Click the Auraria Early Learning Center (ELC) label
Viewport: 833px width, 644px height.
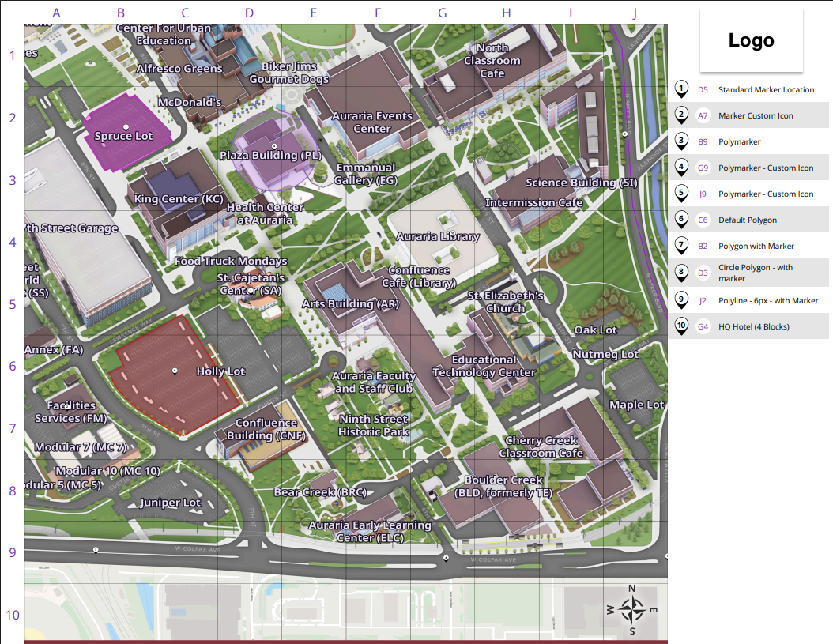click(x=370, y=531)
